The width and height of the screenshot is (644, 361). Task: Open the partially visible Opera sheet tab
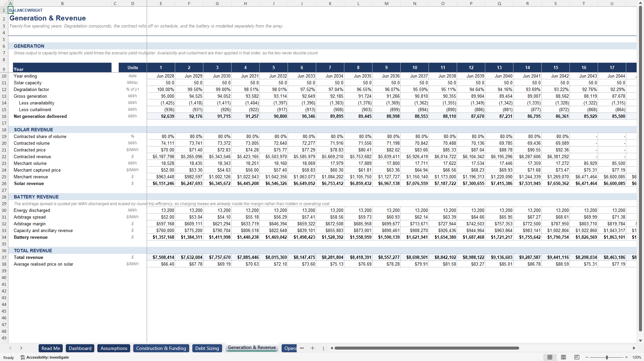(289, 348)
